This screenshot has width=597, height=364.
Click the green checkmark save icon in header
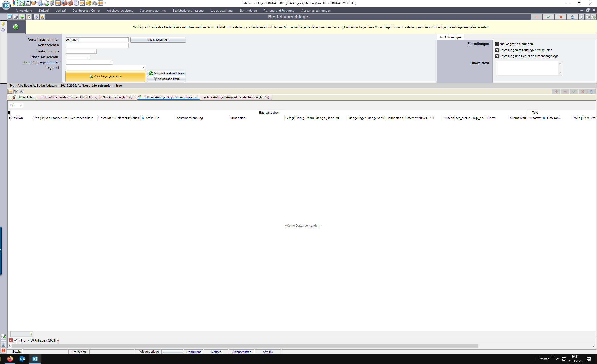[x=548, y=17]
